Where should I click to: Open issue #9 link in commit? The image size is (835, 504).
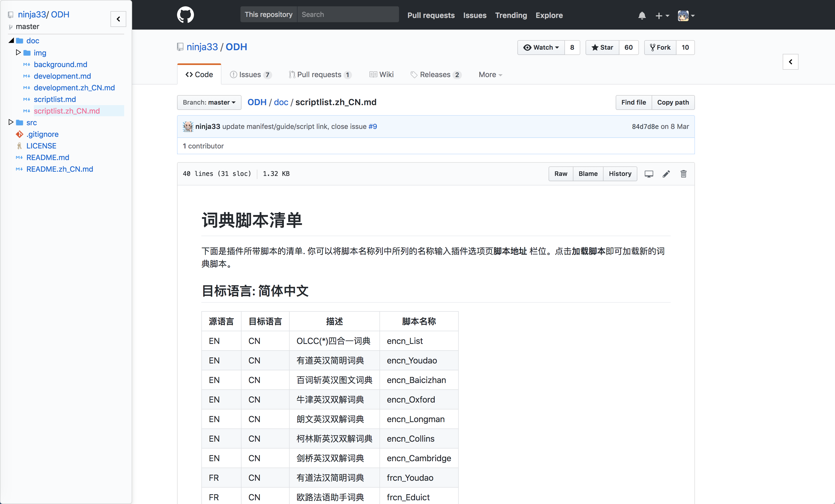[372, 126]
